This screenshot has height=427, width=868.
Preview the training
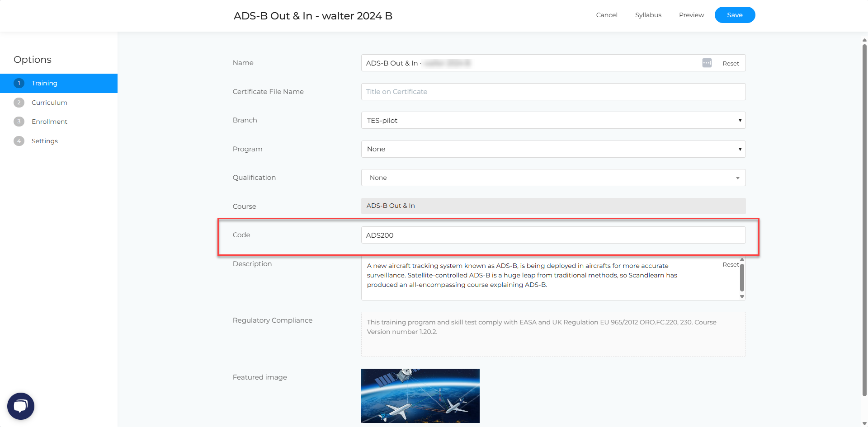[691, 15]
